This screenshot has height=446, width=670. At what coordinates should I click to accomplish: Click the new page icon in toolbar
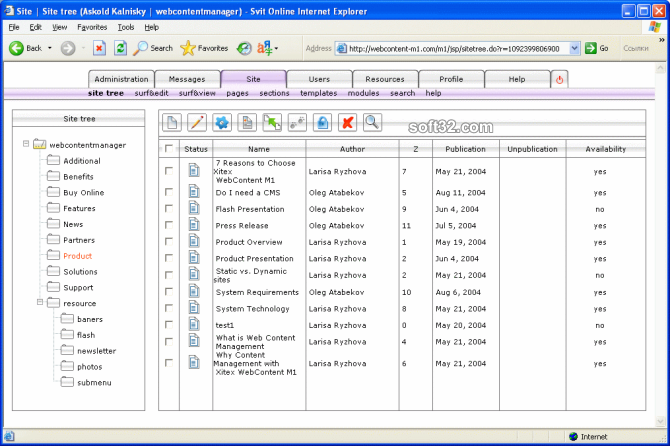[172, 123]
